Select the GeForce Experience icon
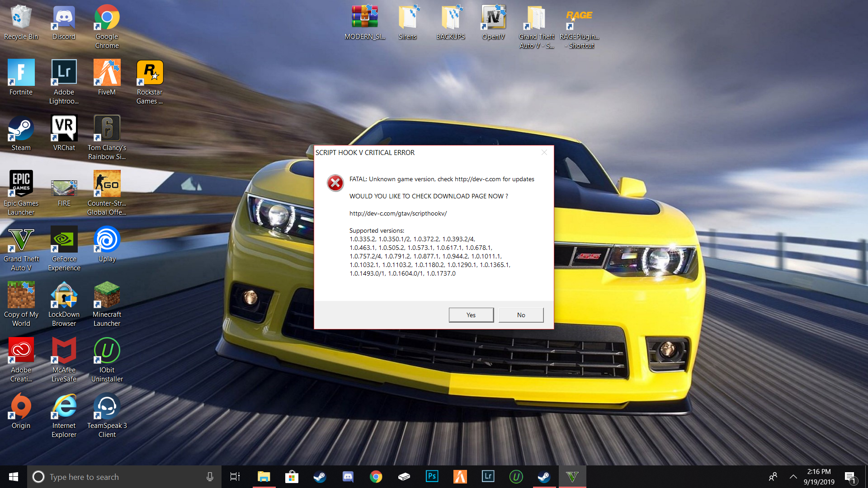This screenshot has width=868, height=488. 64,240
